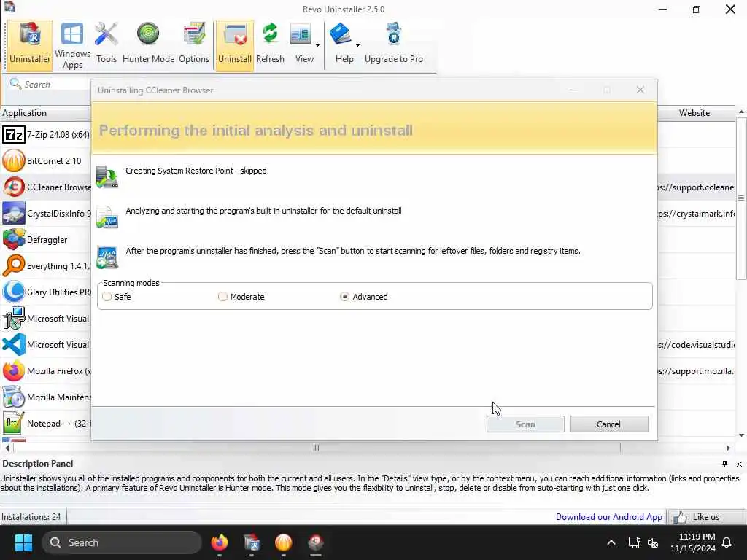This screenshot has height=560, width=747.
Task: Expand the View dropdown arrow
Action: (317, 46)
